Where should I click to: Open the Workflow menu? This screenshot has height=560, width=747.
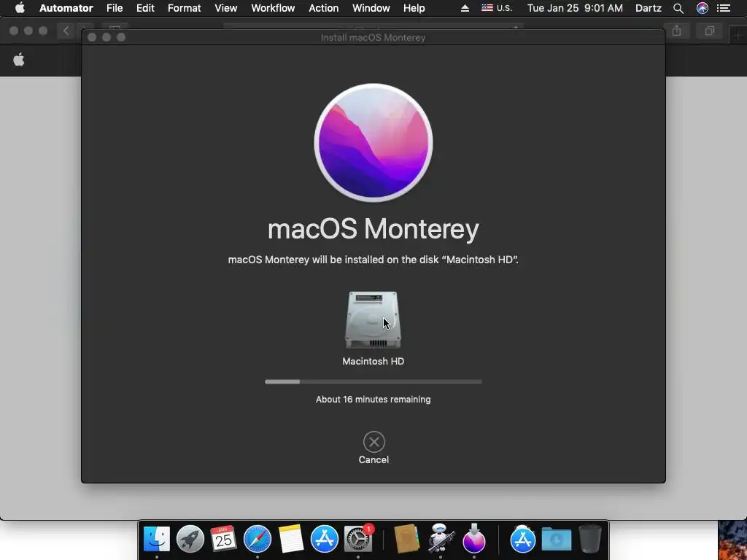273,8
